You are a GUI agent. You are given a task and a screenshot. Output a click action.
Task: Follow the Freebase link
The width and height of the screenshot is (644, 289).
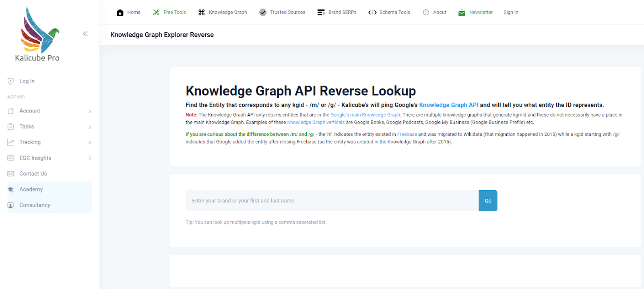click(x=407, y=135)
